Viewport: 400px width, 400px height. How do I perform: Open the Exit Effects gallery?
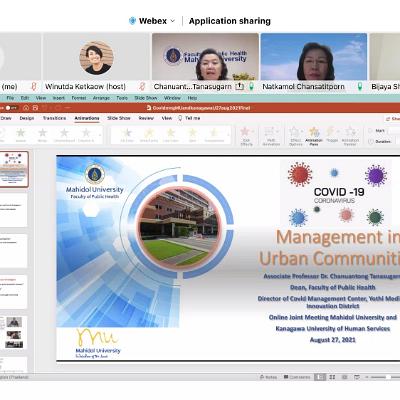point(246,136)
